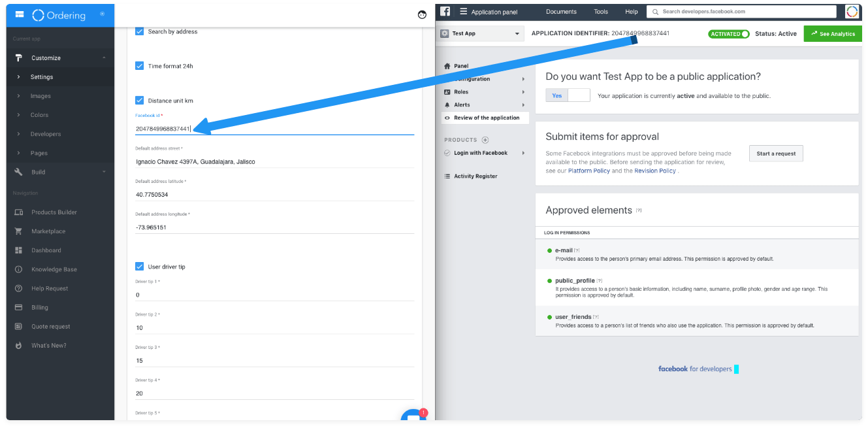Click the Help Request question icon
Image resolution: width=868 pixels, height=428 pixels.
18,288
